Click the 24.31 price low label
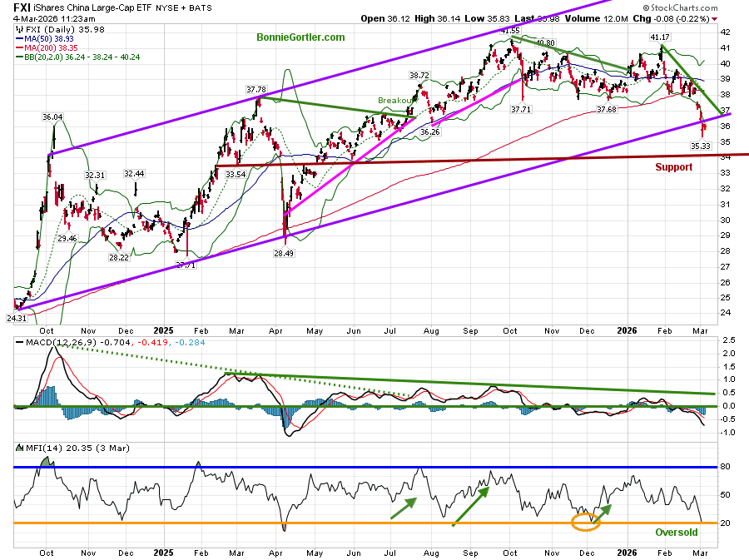Viewport: 749px width, 560px height. click(19, 317)
